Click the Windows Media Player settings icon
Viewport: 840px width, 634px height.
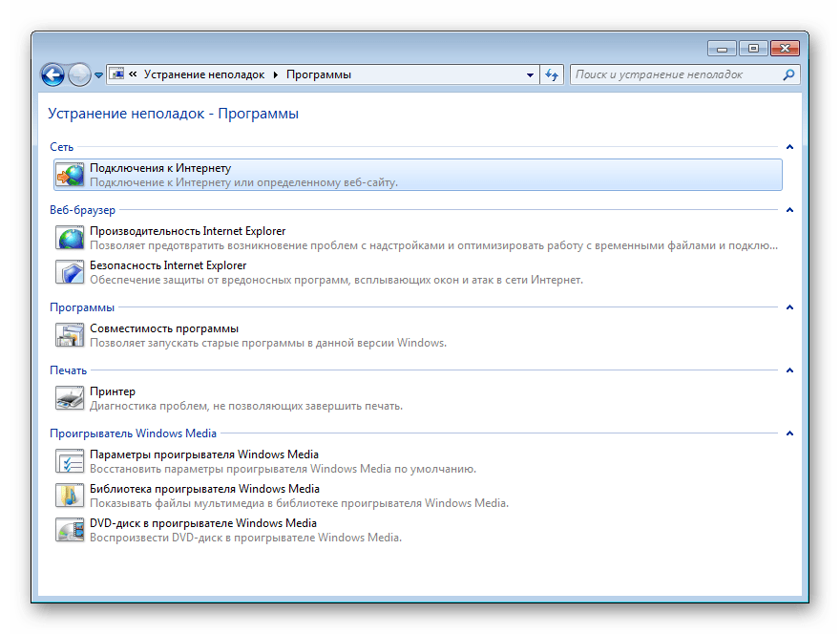coord(70,461)
